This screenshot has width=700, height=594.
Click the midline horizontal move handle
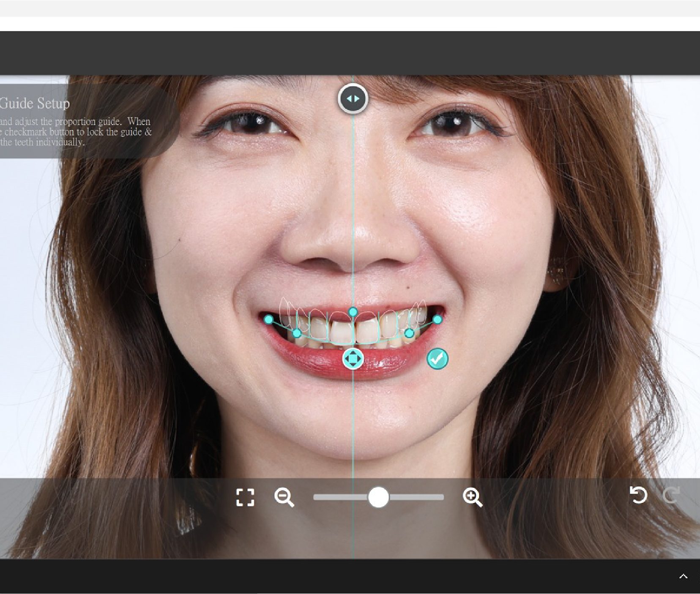(353, 98)
